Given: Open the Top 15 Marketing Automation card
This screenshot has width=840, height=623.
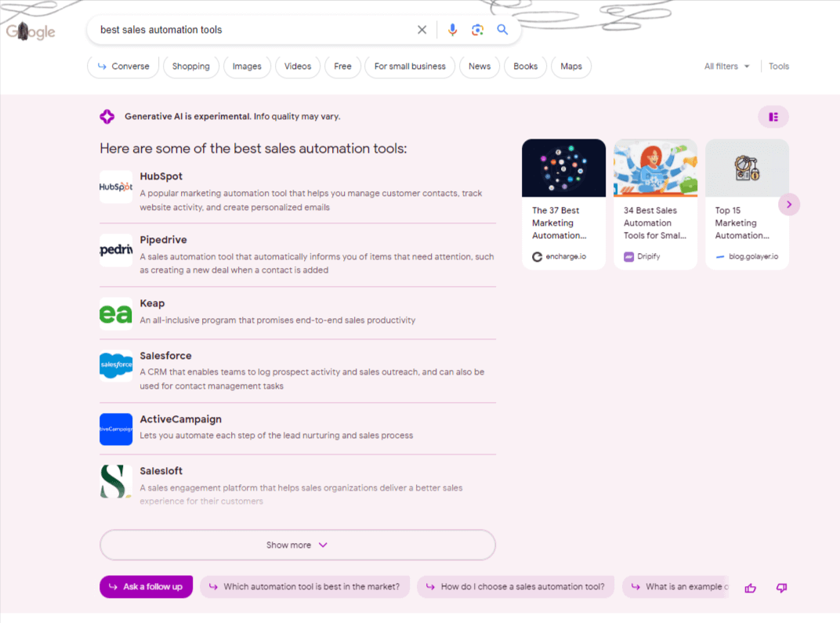Looking at the screenshot, I should pos(747,204).
